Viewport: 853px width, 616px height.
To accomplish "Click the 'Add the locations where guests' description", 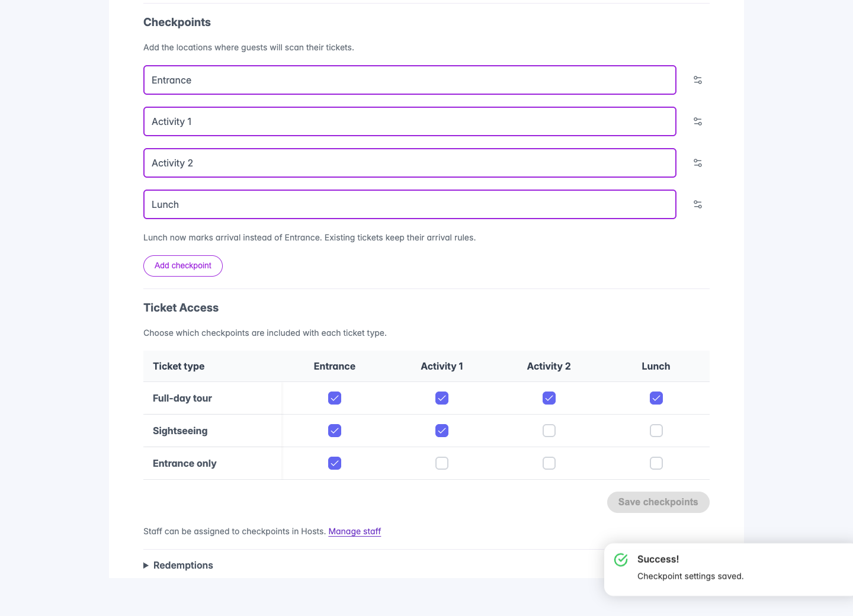I will coord(249,47).
